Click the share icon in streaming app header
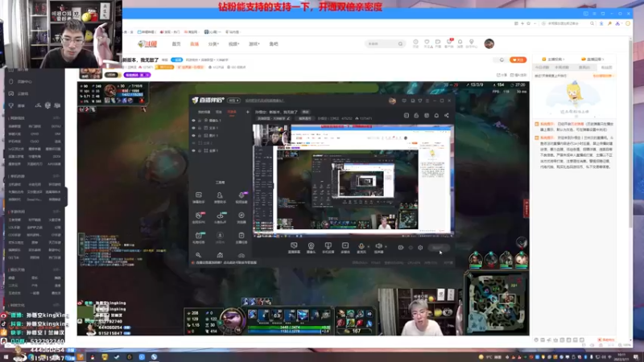Screen dimensions: 644x362 (447, 115)
